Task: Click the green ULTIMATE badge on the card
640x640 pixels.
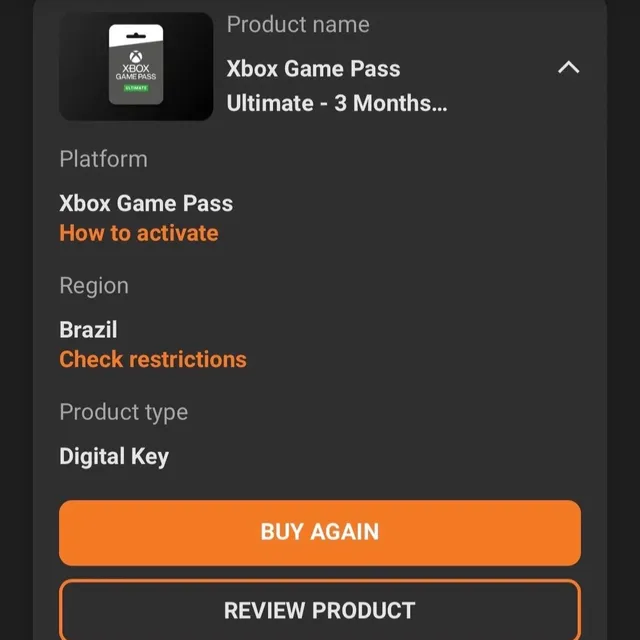Action: [136, 88]
